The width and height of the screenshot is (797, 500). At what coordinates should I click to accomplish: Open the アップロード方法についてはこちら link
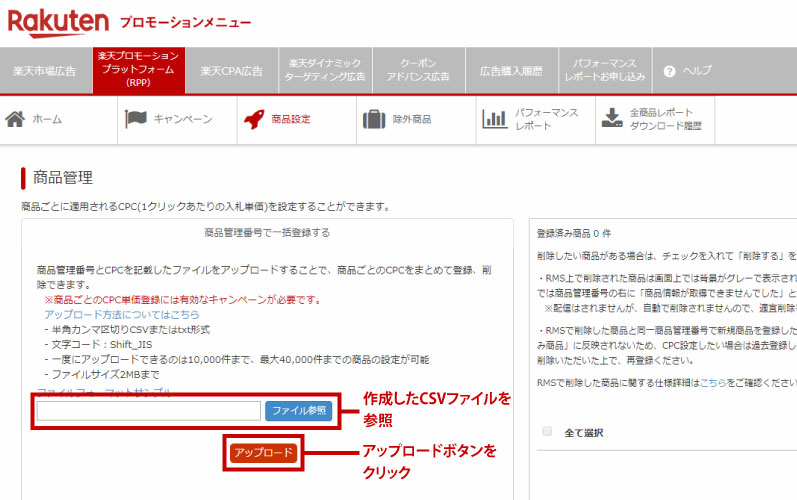[121, 315]
